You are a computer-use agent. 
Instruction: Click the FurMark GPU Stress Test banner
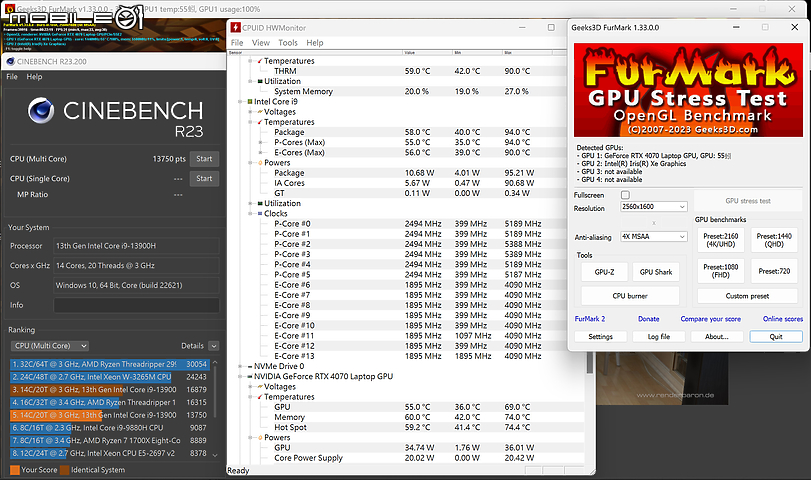(688, 90)
